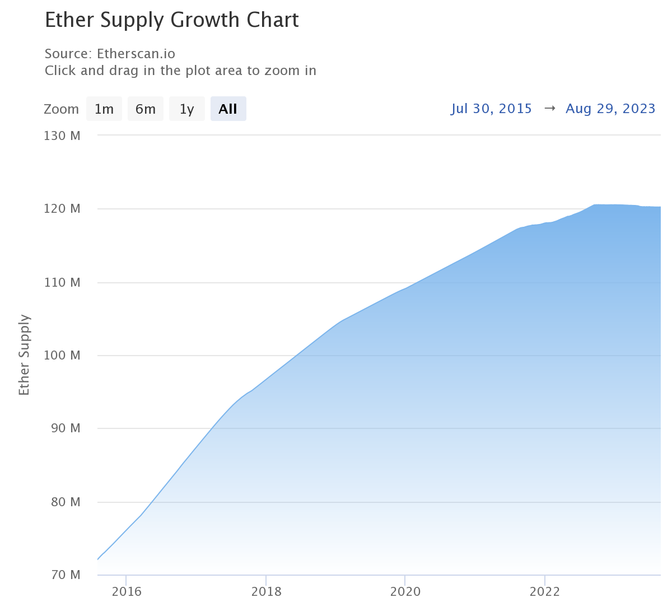Choose the All zoom range button
Image resolution: width=672 pixels, height=616 pixels.
pos(228,109)
